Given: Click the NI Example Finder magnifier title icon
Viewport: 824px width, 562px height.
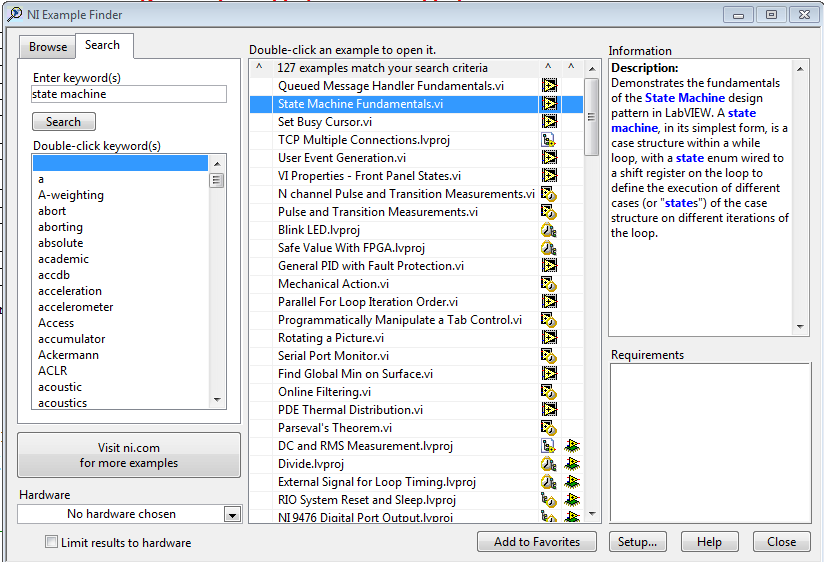Looking at the screenshot, I should coord(15,14).
